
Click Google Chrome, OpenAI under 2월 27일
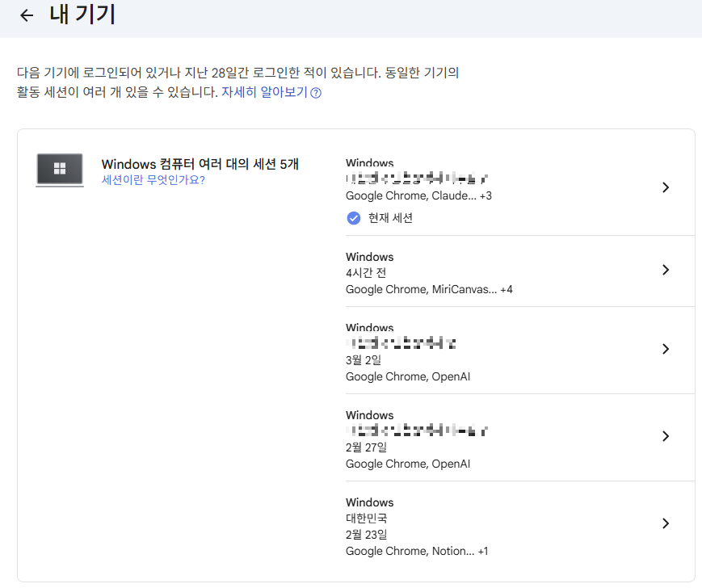pos(408,464)
